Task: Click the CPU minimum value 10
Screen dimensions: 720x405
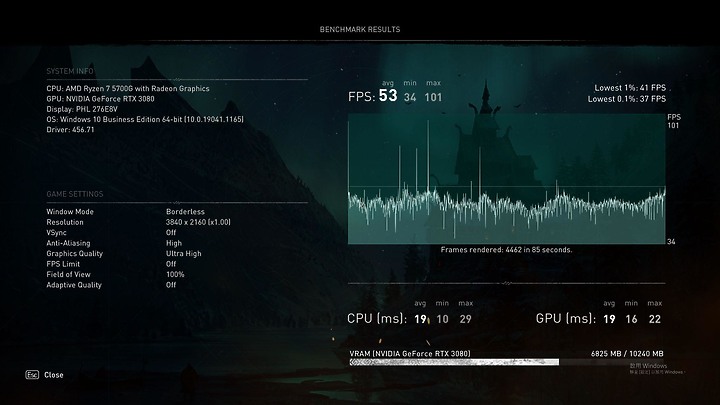Action: tap(442, 319)
